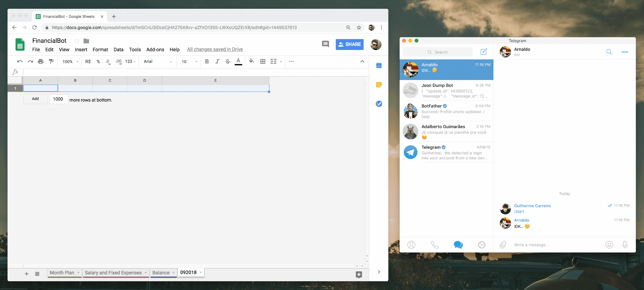Collapse the Sheets menu header
This screenshot has width=644, height=290.
(x=362, y=61)
